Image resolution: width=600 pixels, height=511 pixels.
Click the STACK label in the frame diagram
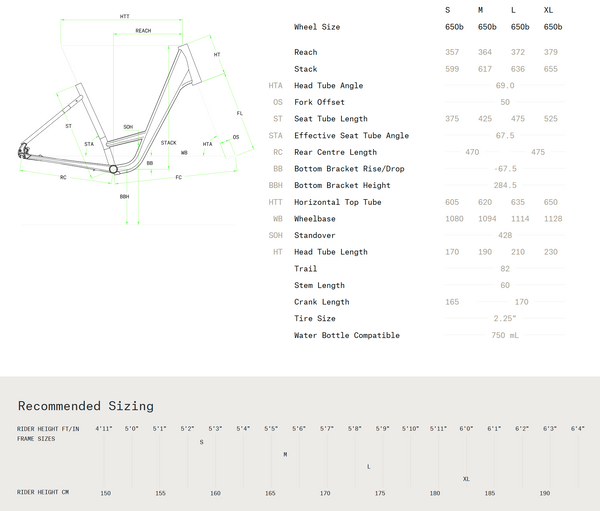168,143
